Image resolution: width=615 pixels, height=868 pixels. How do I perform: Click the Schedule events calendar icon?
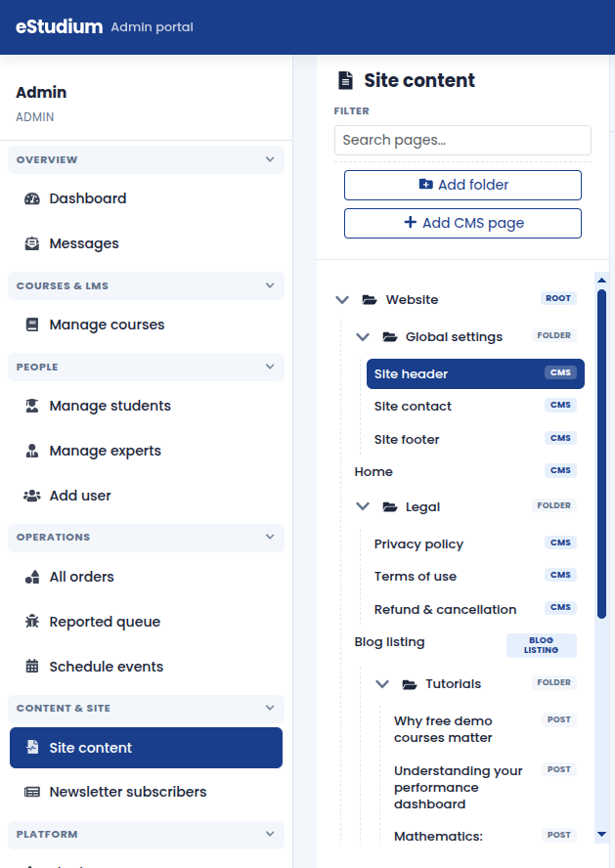click(x=32, y=667)
